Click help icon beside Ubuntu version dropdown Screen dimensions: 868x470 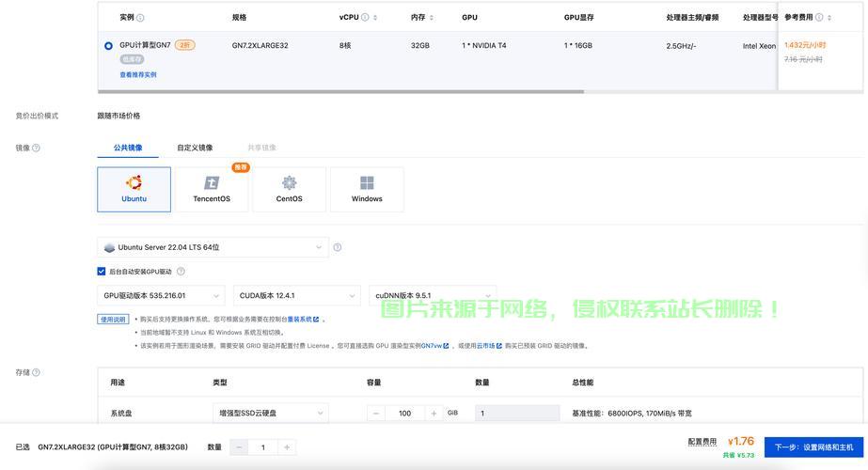click(338, 247)
